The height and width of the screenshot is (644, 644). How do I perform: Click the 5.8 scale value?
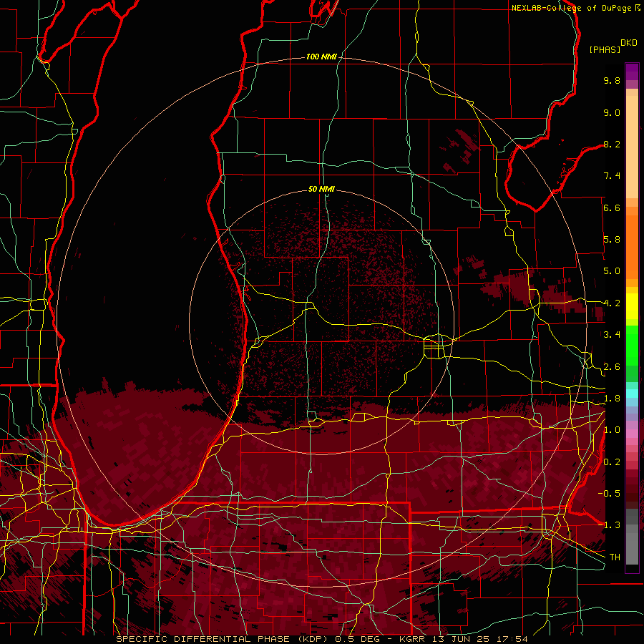612,240
